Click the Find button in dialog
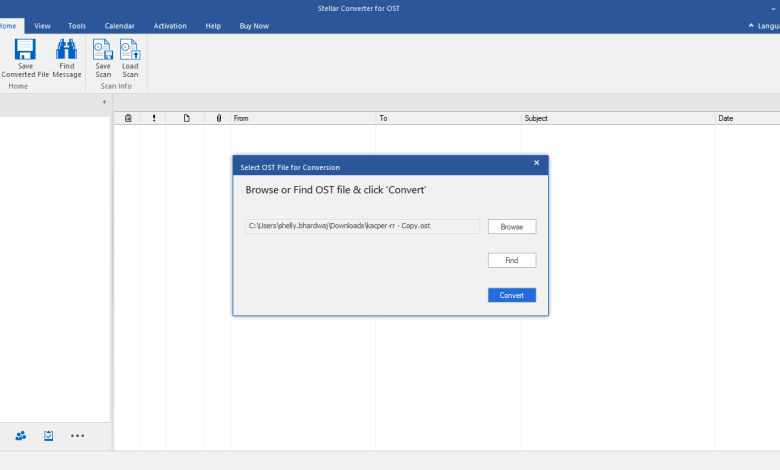 512,260
